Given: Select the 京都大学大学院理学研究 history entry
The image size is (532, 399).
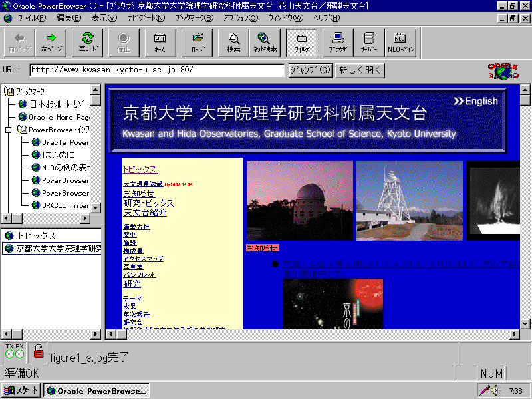Looking at the screenshot, I should point(53,249).
